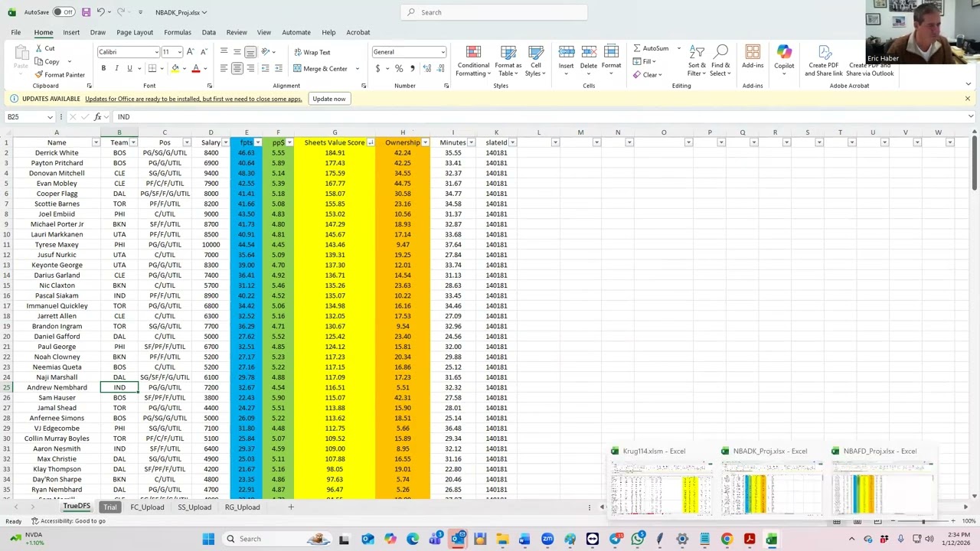The image size is (980, 551).
Task: Click the Conditional Formatting icon
Action: coord(473,53)
